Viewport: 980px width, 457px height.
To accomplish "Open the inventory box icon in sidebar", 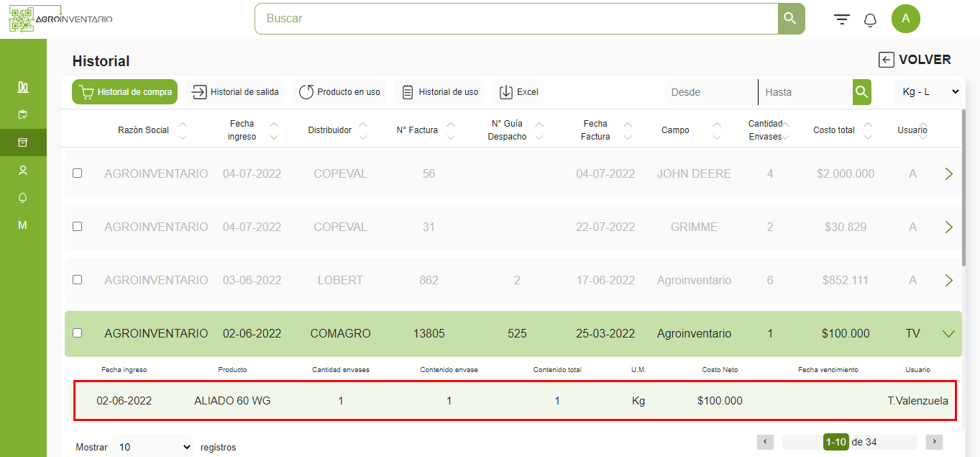I will (23, 142).
